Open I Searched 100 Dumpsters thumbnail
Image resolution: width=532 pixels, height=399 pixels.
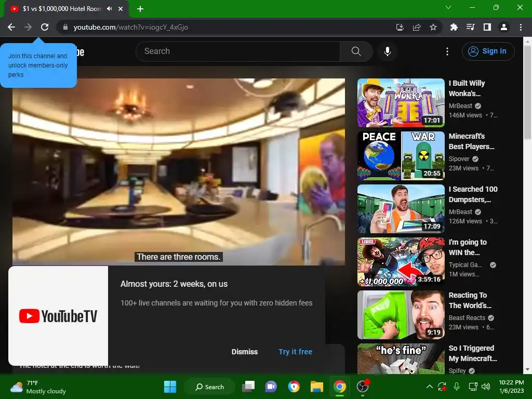(x=401, y=209)
